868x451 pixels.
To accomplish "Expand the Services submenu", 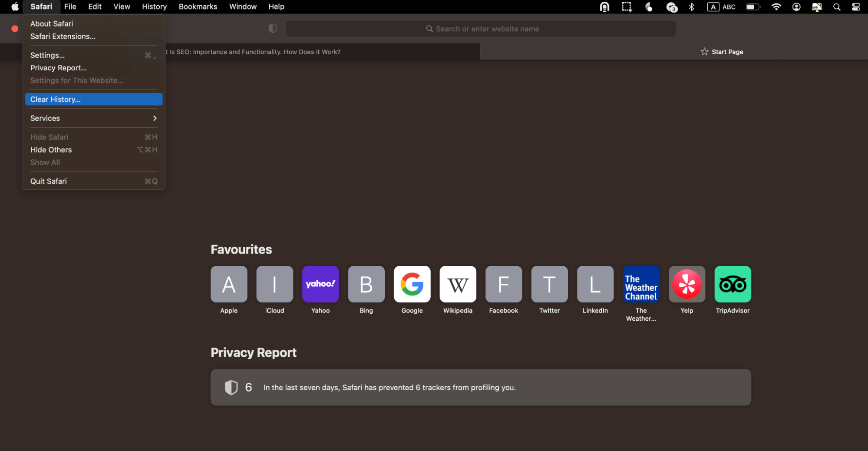I will tap(94, 118).
